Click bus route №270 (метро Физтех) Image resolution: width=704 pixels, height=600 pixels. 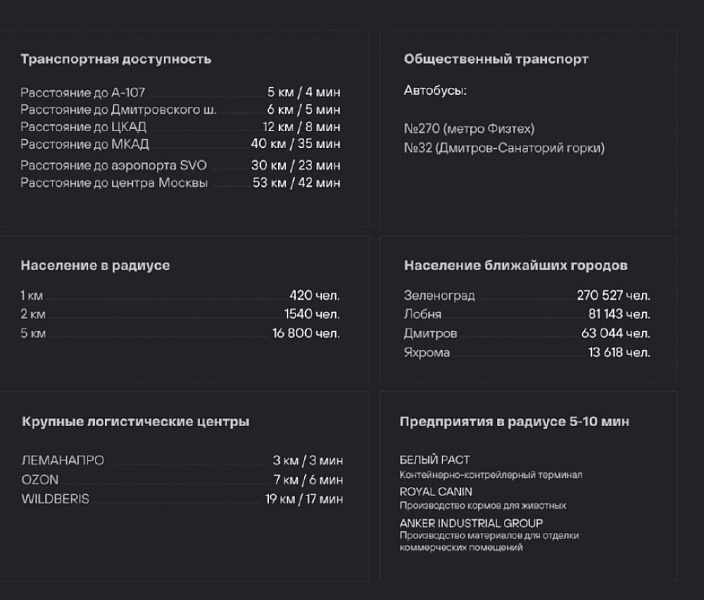pos(469,129)
